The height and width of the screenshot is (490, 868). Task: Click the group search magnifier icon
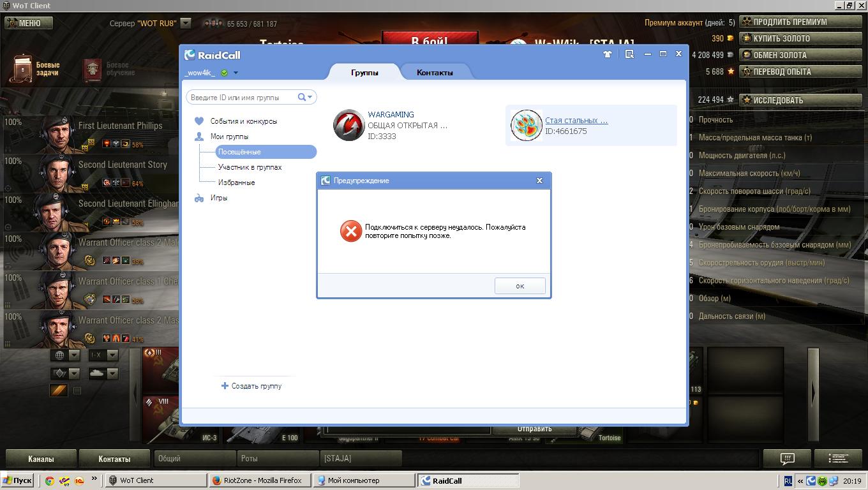point(303,97)
